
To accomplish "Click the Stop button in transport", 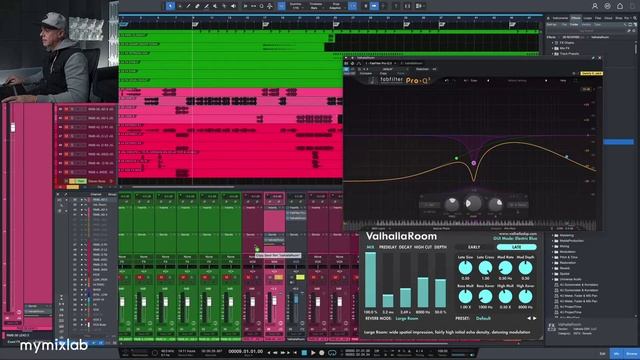I will (x=304, y=353).
